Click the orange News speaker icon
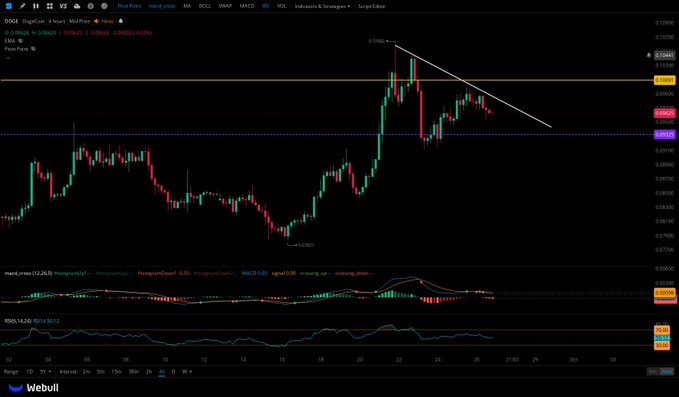 [x=96, y=21]
